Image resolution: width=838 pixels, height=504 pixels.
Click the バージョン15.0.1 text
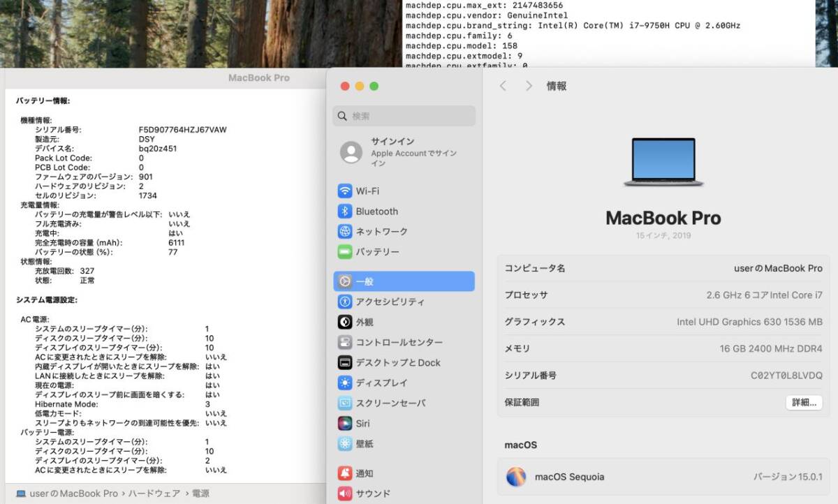coord(788,477)
